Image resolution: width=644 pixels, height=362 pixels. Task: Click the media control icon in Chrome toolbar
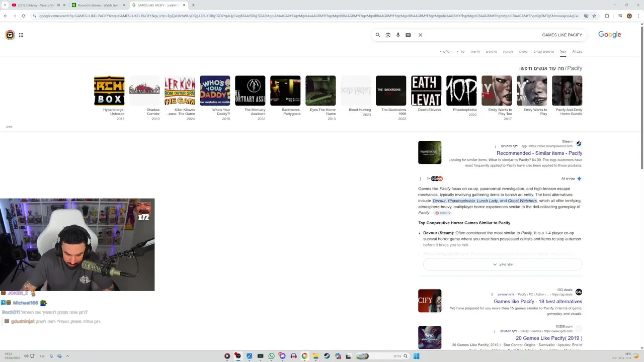[x=619, y=16]
